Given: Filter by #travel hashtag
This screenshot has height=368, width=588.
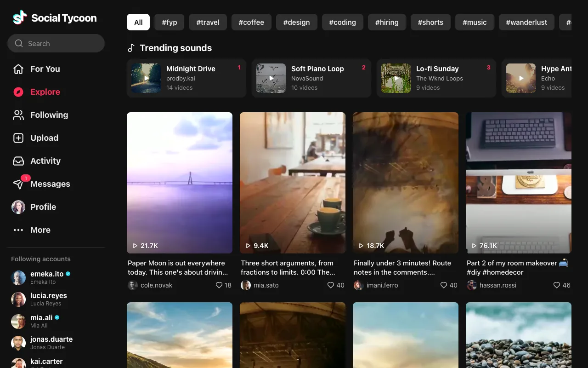Looking at the screenshot, I should (208, 22).
